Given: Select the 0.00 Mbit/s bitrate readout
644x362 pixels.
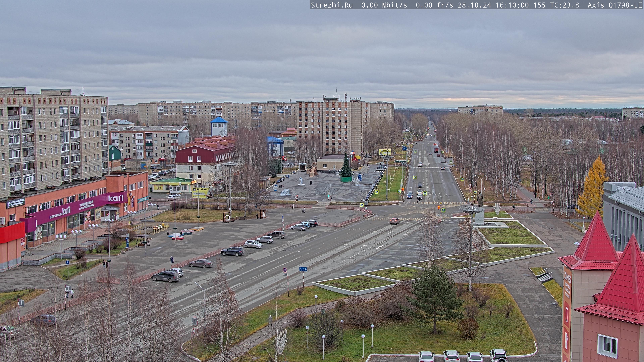Looking at the screenshot, I should [384, 5].
